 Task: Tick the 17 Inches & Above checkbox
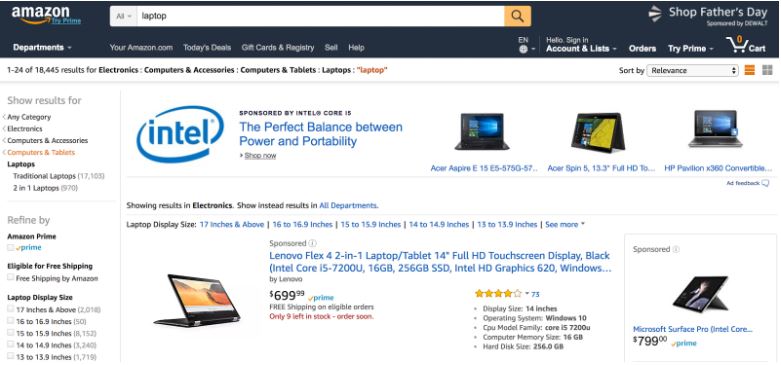tap(10, 309)
